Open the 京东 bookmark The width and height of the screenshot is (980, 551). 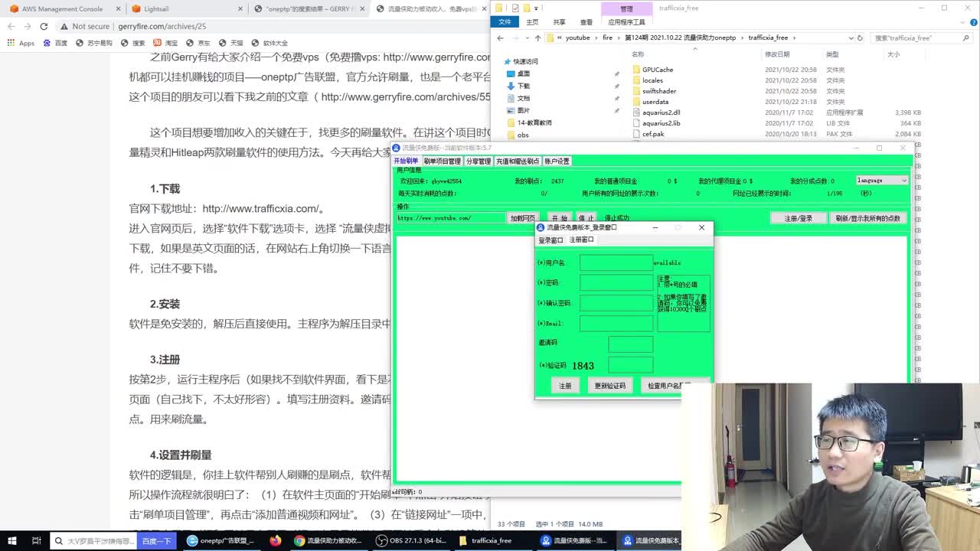coord(198,43)
